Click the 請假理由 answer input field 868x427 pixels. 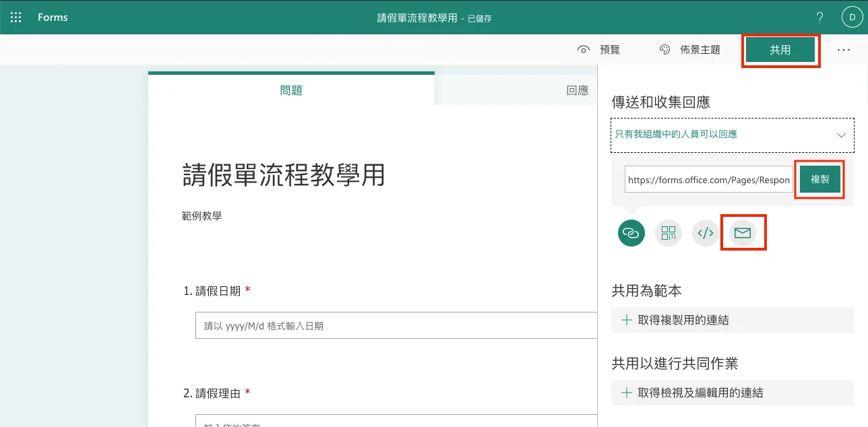point(396,420)
